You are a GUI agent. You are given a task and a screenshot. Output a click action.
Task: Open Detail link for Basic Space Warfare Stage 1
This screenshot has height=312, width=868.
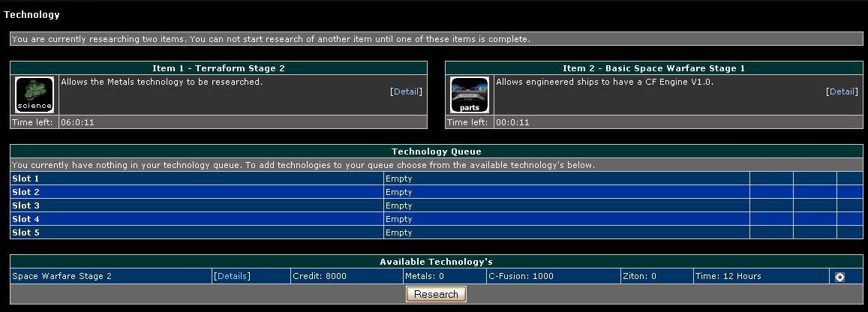pyautogui.click(x=841, y=91)
